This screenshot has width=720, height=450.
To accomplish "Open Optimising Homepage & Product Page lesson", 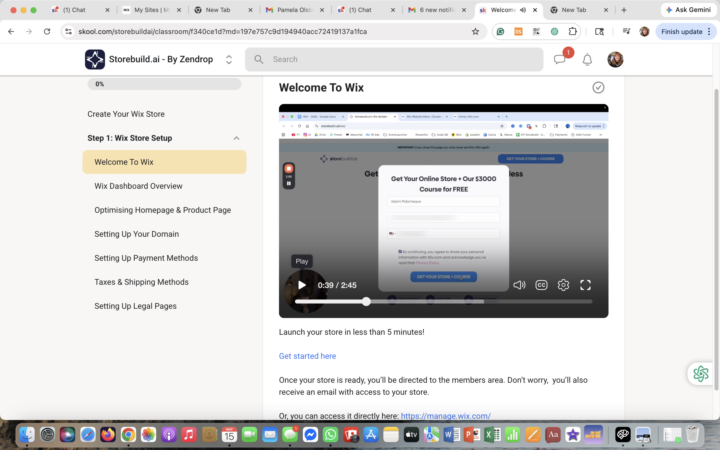I will [163, 210].
